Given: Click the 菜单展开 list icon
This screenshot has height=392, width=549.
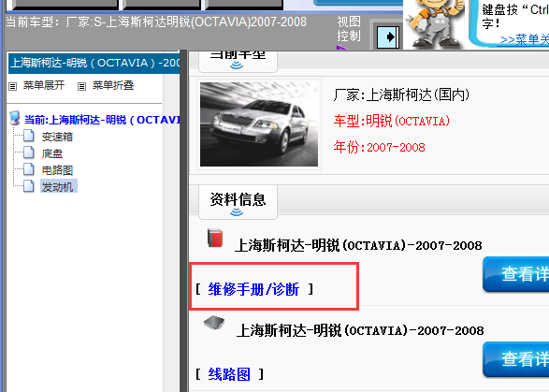Looking at the screenshot, I should 12,86.
